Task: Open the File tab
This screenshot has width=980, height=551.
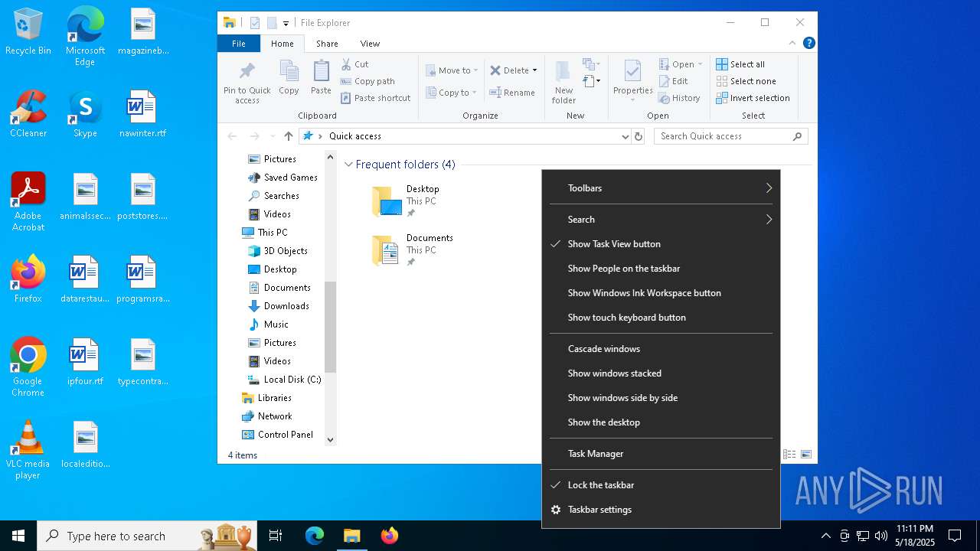Action: 239,44
